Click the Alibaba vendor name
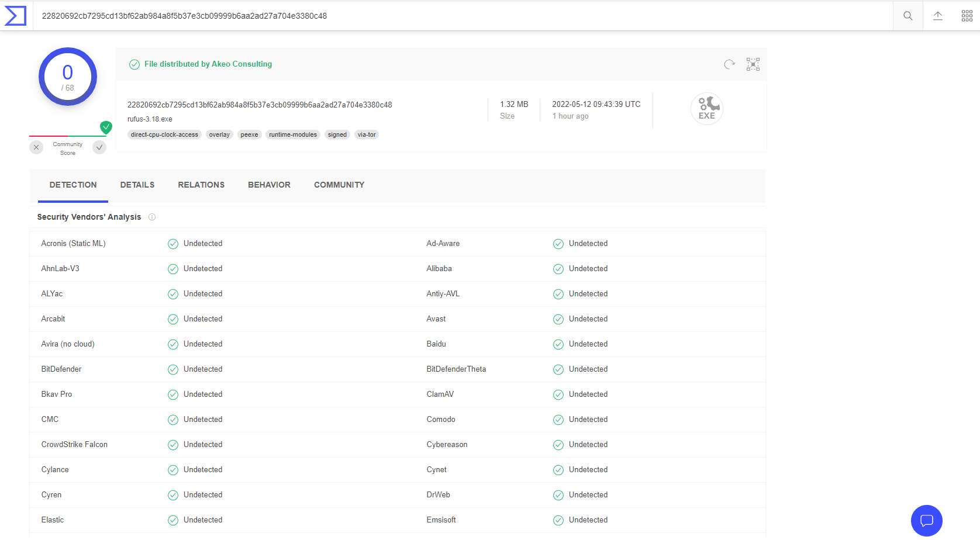 point(439,269)
